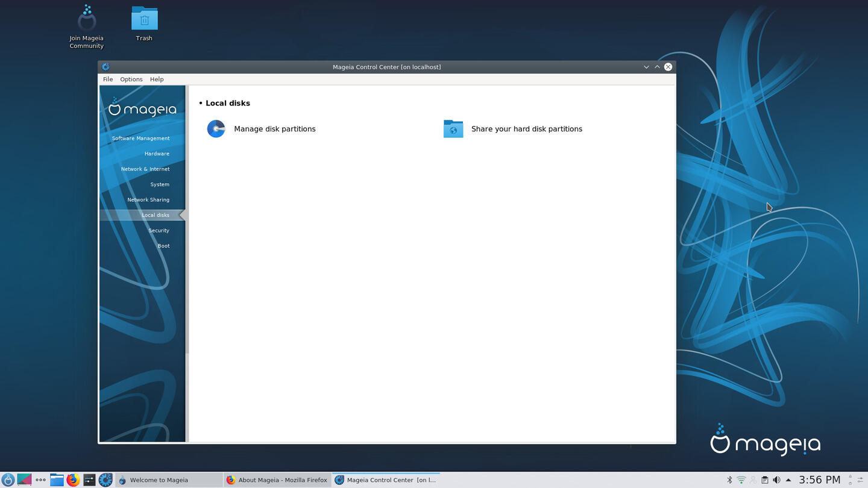Screen dimensions: 868x488
Task: Switch to Network Sharing category
Action: pos(148,200)
